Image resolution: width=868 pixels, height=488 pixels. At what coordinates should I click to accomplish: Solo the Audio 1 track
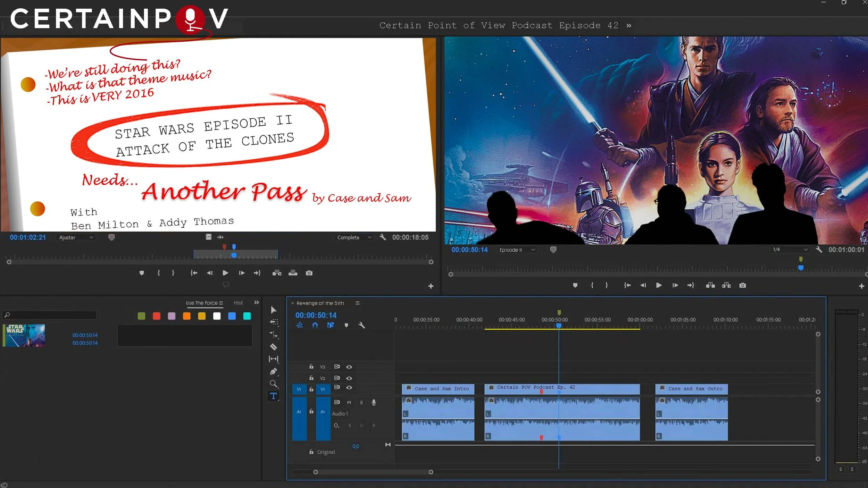pos(361,403)
